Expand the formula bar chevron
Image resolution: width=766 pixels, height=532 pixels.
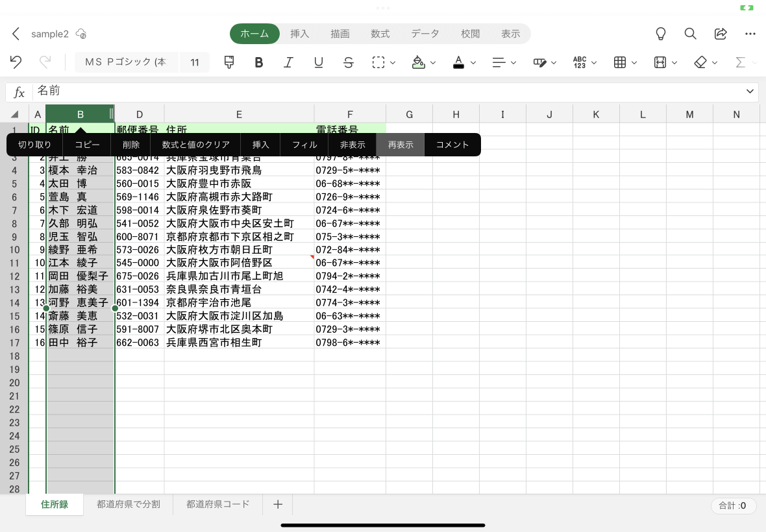tap(750, 91)
